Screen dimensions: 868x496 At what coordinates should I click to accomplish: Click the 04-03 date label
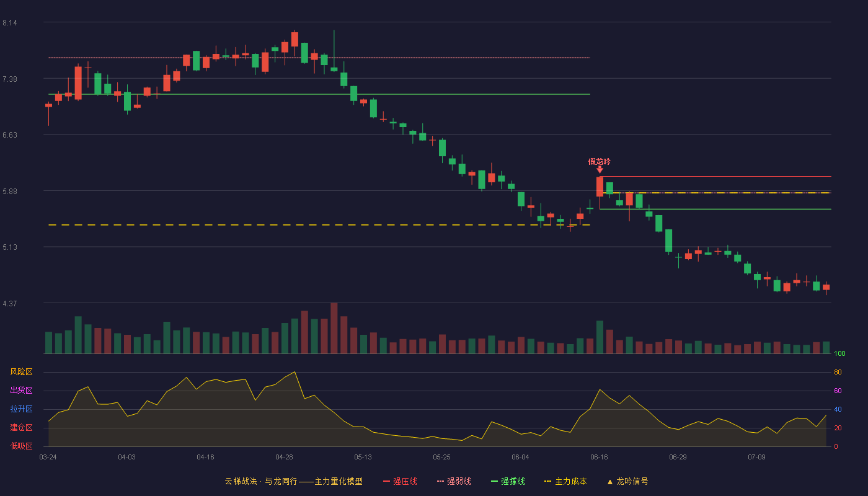[126, 457]
